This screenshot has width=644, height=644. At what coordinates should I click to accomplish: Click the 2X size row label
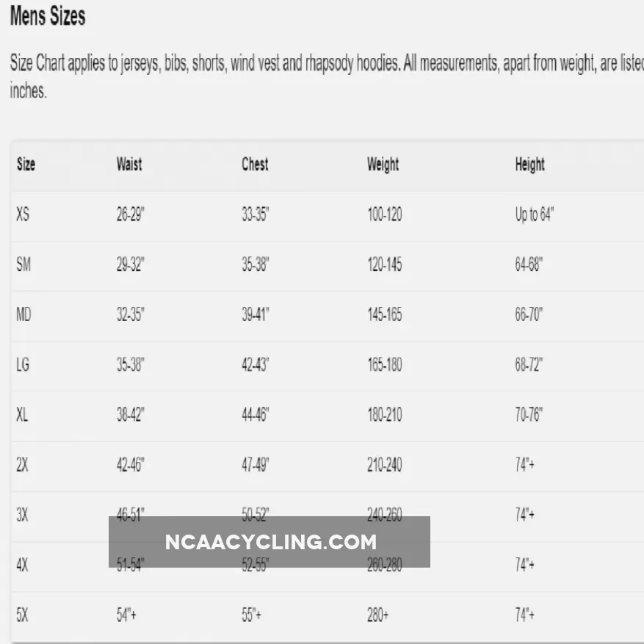(22, 465)
